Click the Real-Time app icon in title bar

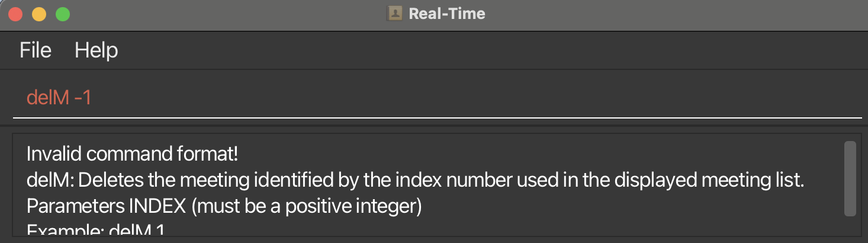[395, 13]
